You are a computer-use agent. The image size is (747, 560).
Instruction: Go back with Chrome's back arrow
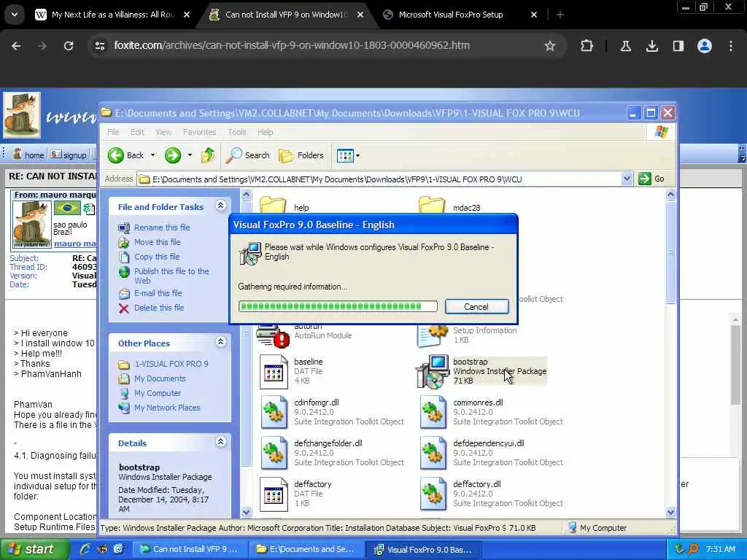(16, 46)
